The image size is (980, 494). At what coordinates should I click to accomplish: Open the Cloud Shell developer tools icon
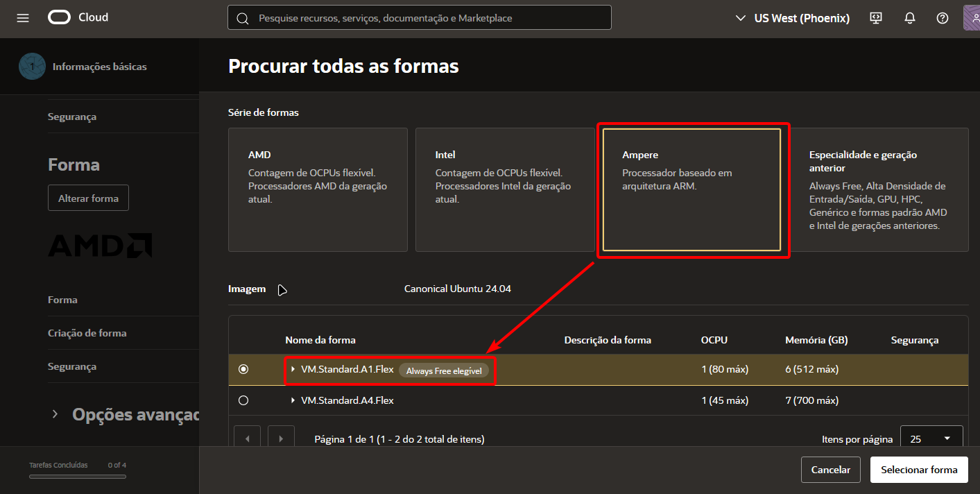pyautogui.click(x=876, y=18)
